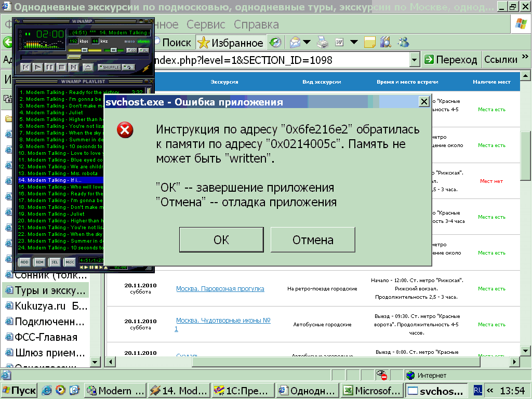
Task: Expand the Mail button dropdown arrow
Action: [x=307, y=43]
